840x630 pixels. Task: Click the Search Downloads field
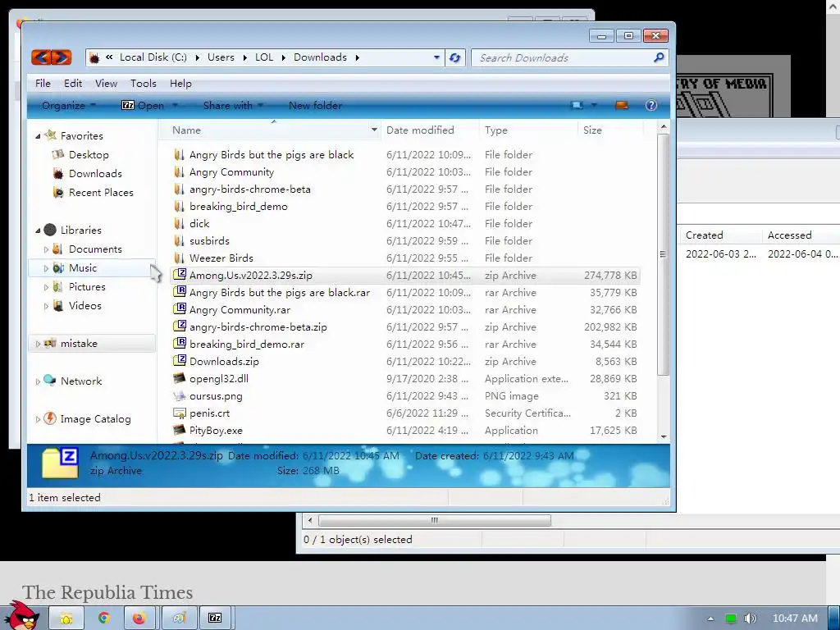[563, 58]
